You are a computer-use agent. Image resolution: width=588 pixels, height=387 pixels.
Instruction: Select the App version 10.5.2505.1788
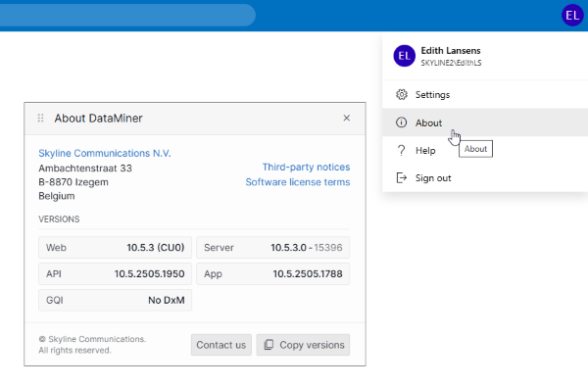[308, 273]
